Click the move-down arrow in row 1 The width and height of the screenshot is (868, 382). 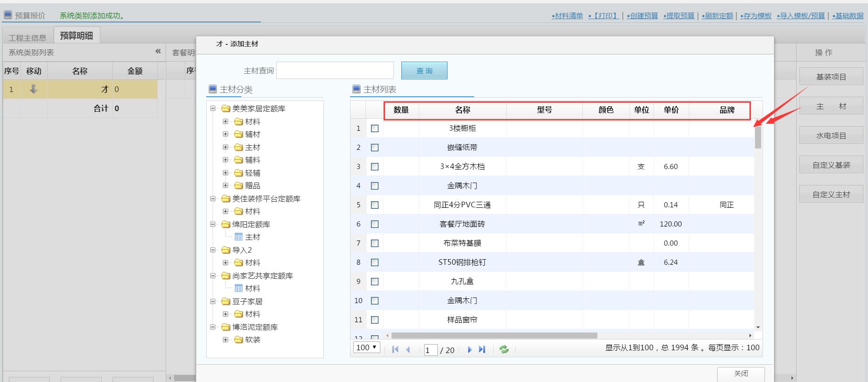tap(34, 89)
